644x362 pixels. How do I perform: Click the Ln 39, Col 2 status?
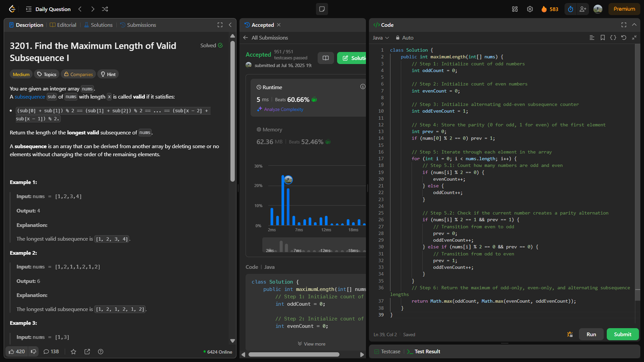point(386,334)
